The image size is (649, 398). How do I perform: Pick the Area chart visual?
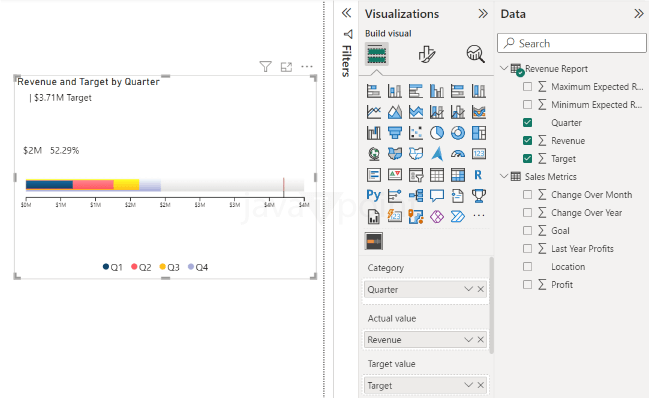click(x=395, y=112)
